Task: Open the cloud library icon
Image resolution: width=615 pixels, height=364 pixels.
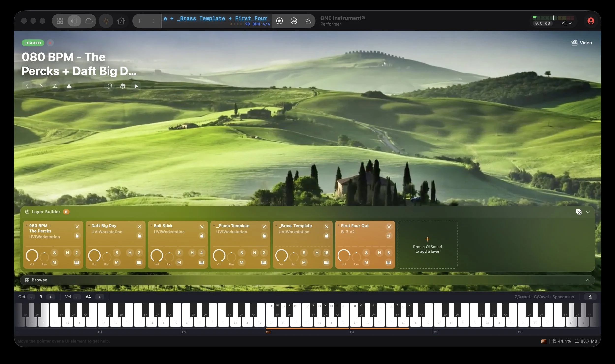Action: click(x=89, y=21)
